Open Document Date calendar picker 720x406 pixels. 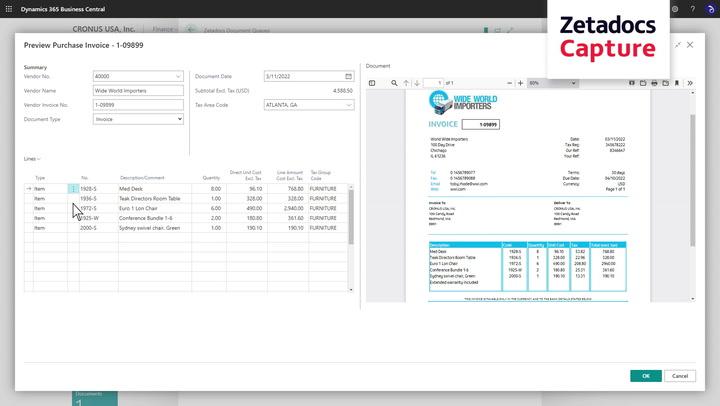pos(349,76)
